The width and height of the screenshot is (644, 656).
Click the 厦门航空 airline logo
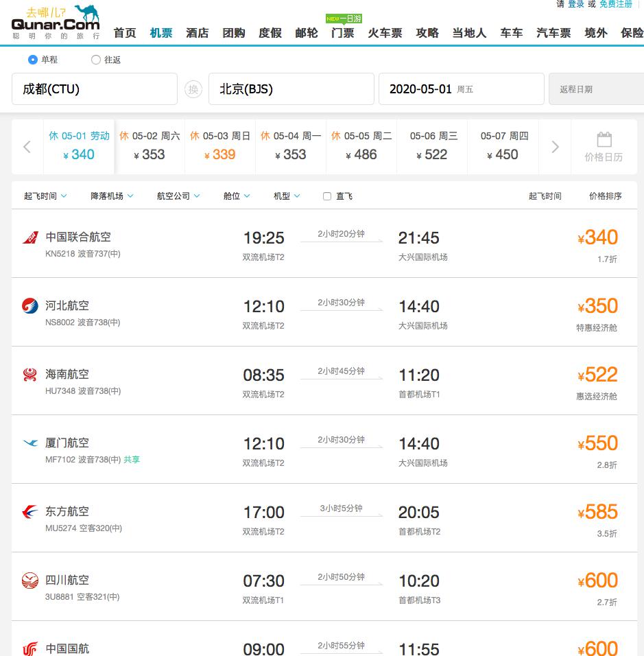click(x=30, y=443)
